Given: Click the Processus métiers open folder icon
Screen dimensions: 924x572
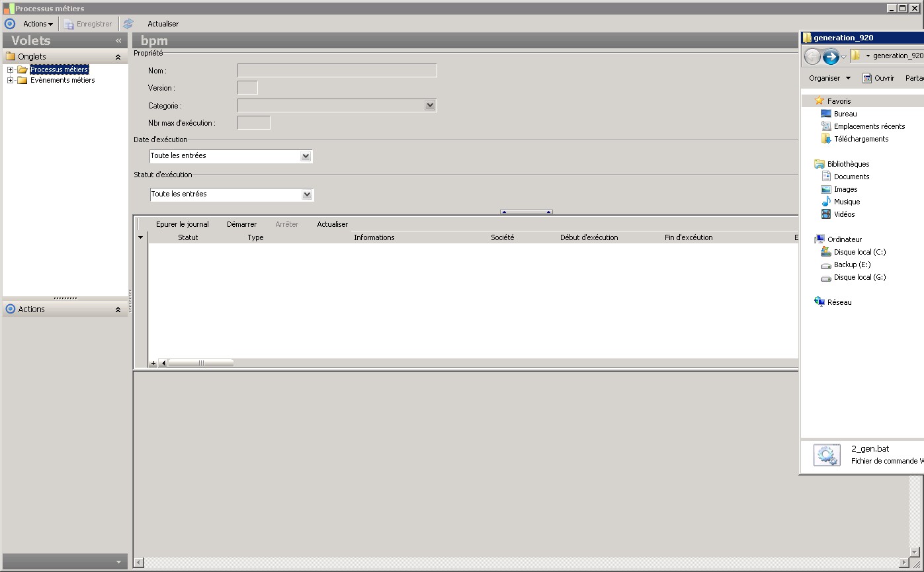Looking at the screenshot, I should click(x=22, y=69).
